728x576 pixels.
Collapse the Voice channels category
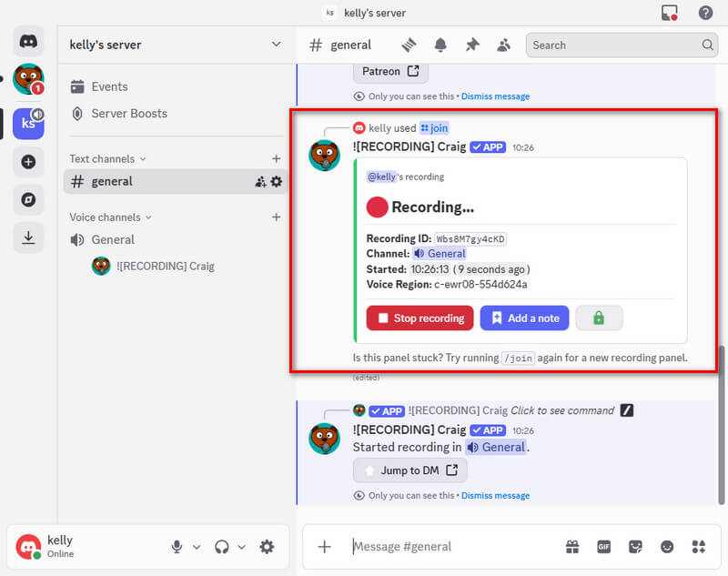(x=111, y=217)
